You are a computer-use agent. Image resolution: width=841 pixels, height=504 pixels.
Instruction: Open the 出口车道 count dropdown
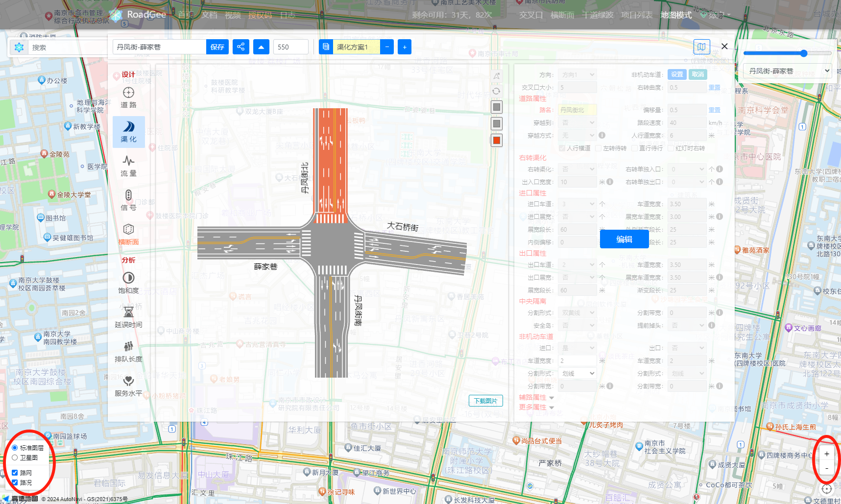point(577,264)
